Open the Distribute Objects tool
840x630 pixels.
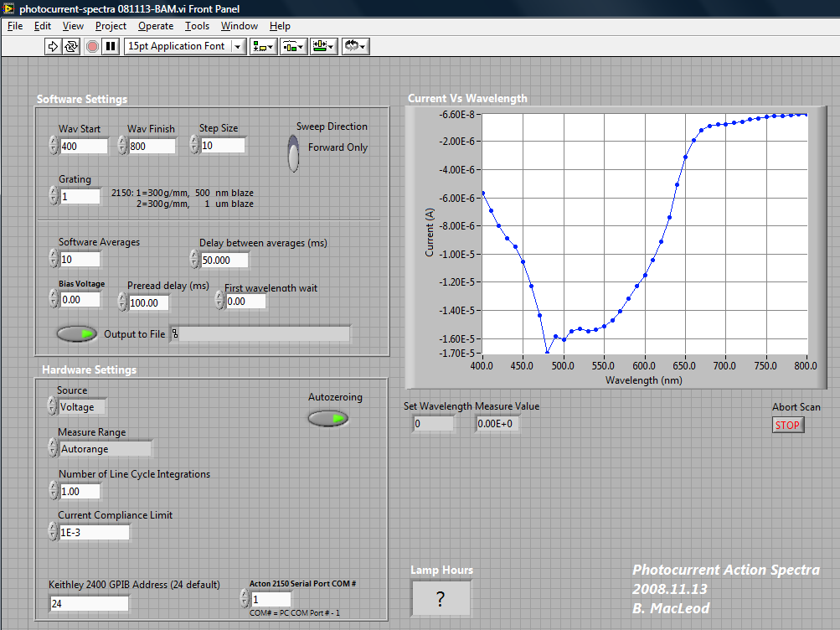tap(293, 47)
